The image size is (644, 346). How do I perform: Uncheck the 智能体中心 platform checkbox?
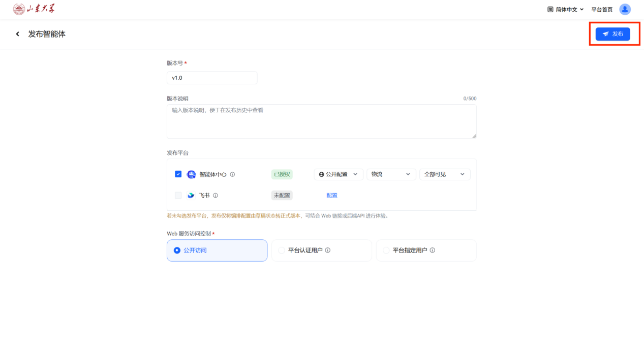[x=178, y=174]
